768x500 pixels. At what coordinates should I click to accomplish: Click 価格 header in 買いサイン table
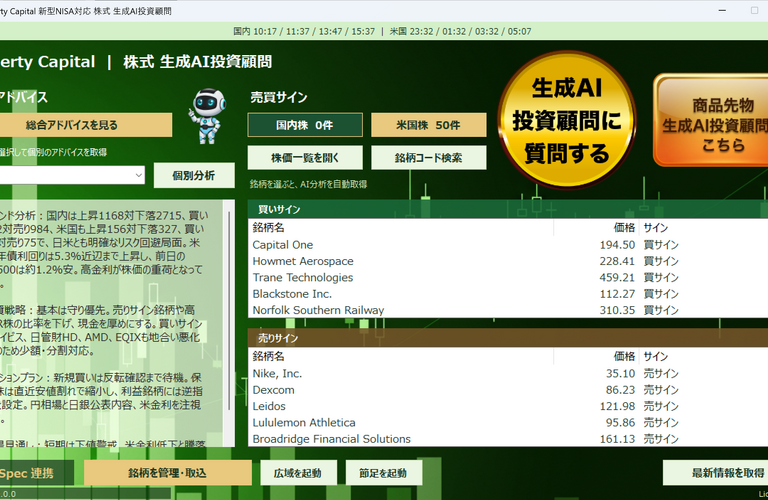(596, 227)
